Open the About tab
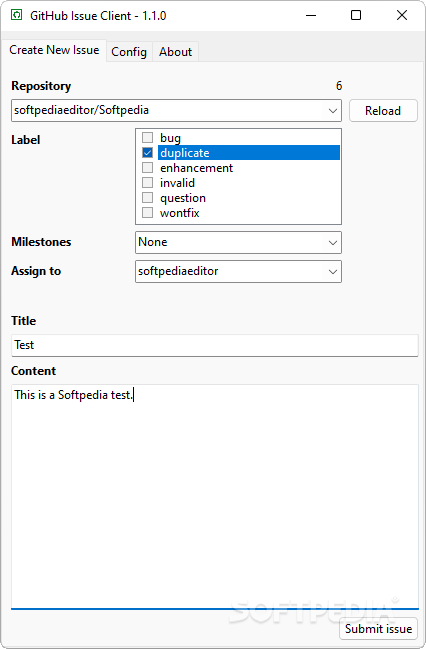The image size is (426, 649). (x=176, y=52)
